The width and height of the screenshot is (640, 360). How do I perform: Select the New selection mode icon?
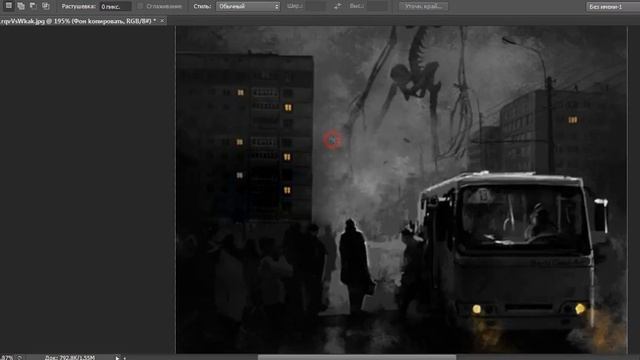[x=9, y=6]
